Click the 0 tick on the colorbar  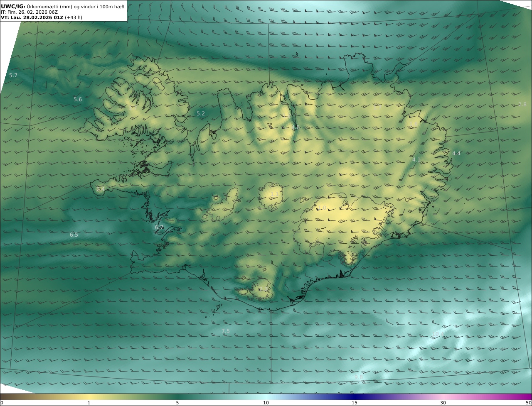pyautogui.click(x=2, y=403)
